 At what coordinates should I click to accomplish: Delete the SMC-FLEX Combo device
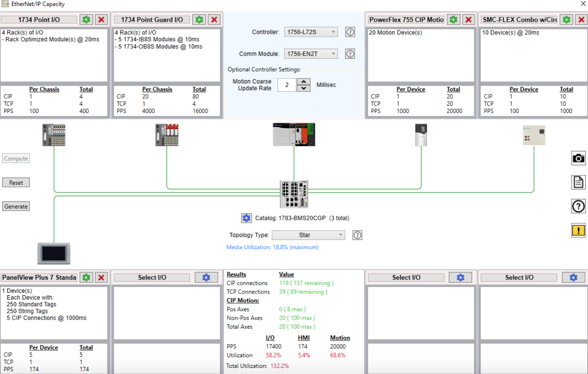coord(581,19)
